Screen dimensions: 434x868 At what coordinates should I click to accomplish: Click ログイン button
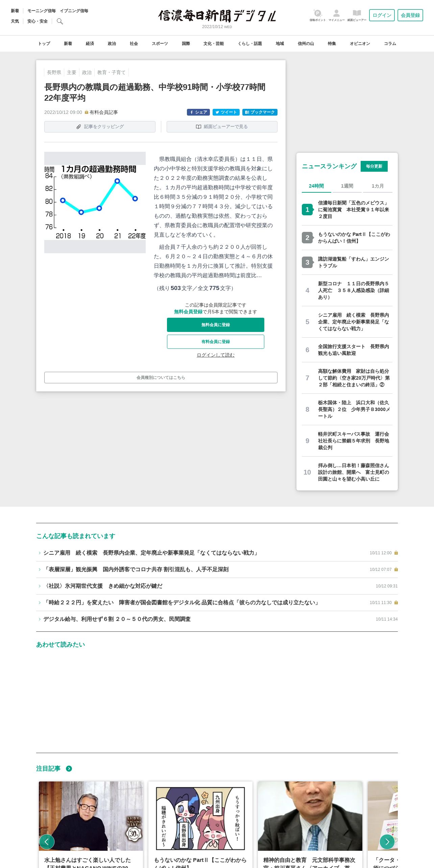click(382, 15)
